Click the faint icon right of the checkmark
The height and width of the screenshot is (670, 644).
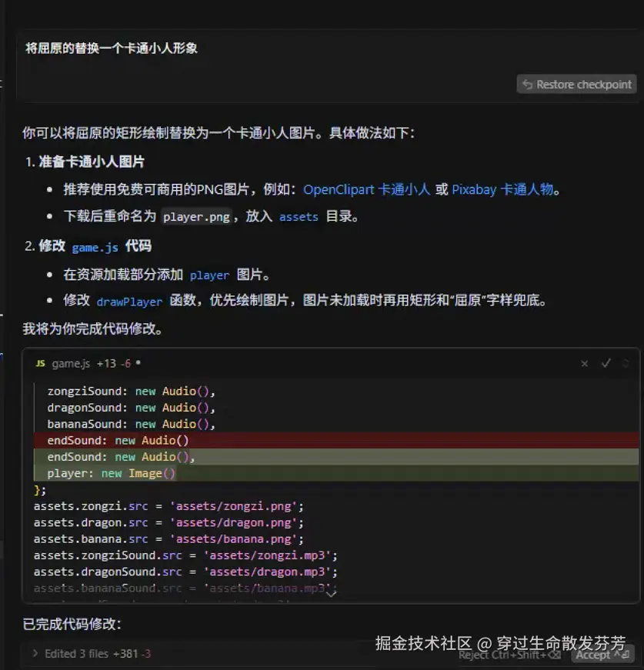pos(627,363)
